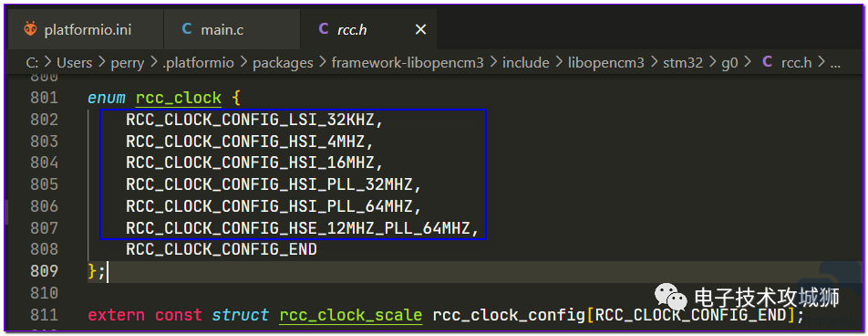The image size is (868, 336).
Task: Click the rcc_clock enum name
Action: tap(179, 98)
